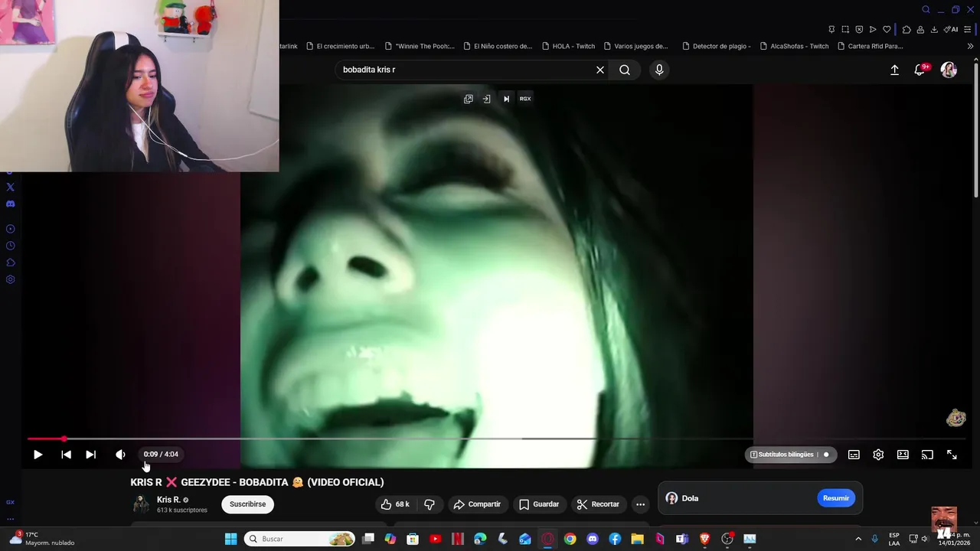Open File Explorer from taskbar
This screenshot has width=980, height=551.
(637, 539)
